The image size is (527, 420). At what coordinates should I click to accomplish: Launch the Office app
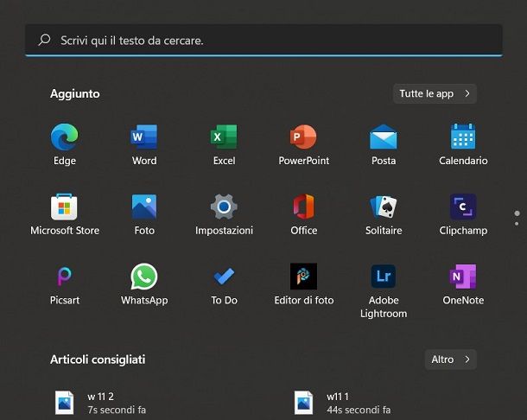pos(304,214)
